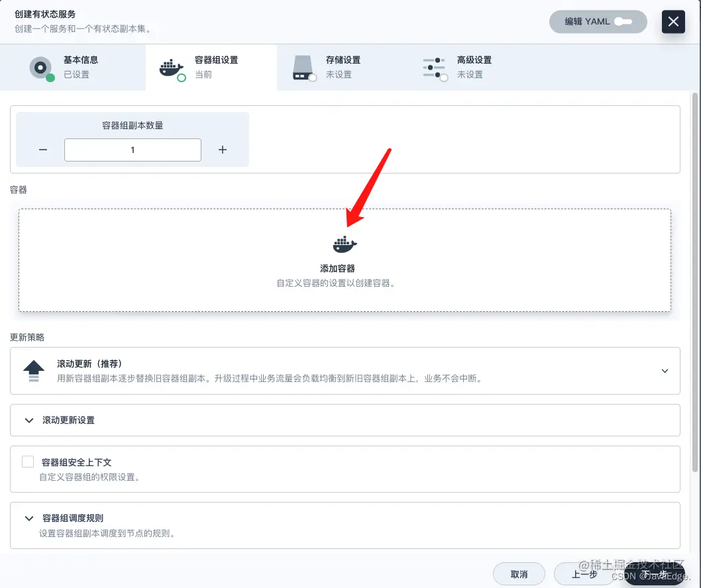Image resolution: width=701 pixels, height=588 pixels.
Task: Increase replica count with plus icon
Action: click(223, 150)
